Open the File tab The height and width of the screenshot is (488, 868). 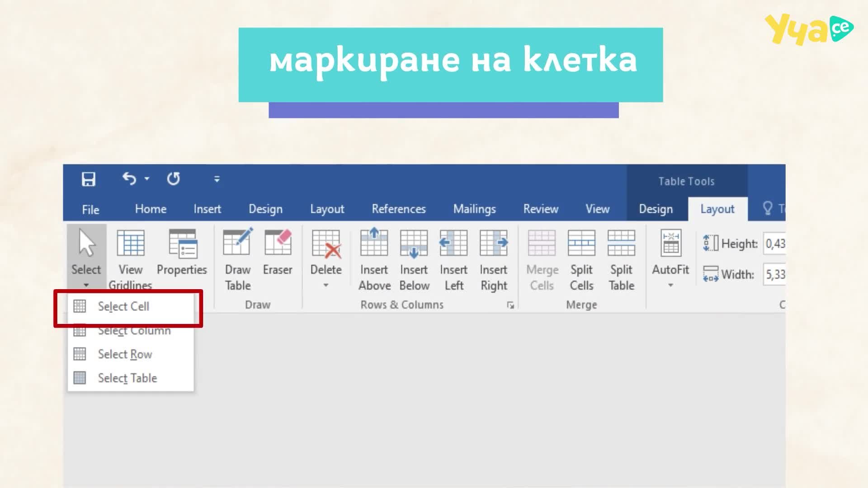point(90,210)
